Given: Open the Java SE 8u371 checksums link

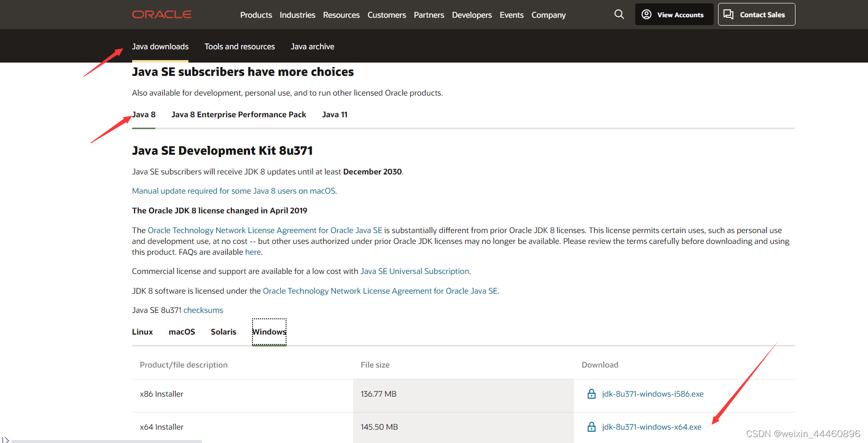Looking at the screenshot, I should pyautogui.click(x=203, y=310).
